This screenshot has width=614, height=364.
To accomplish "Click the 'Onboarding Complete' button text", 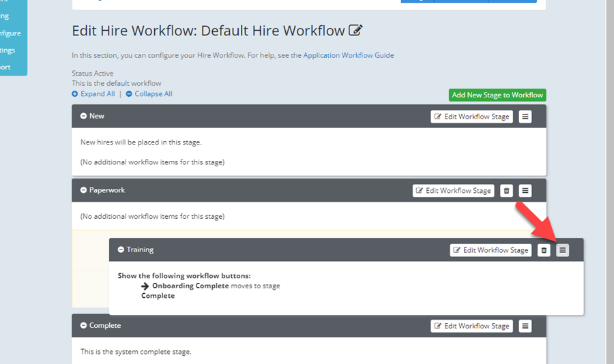I will pos(190,286).
